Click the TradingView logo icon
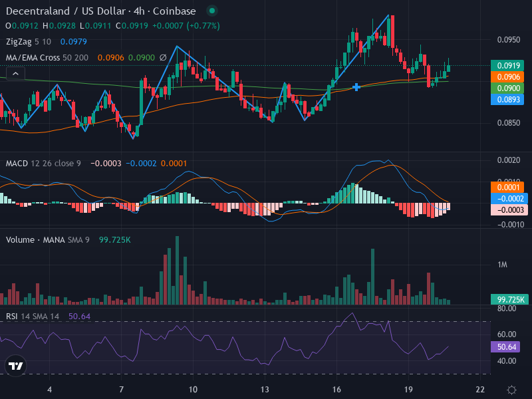Viewport: 532px width, 399px height. [15, 366]
